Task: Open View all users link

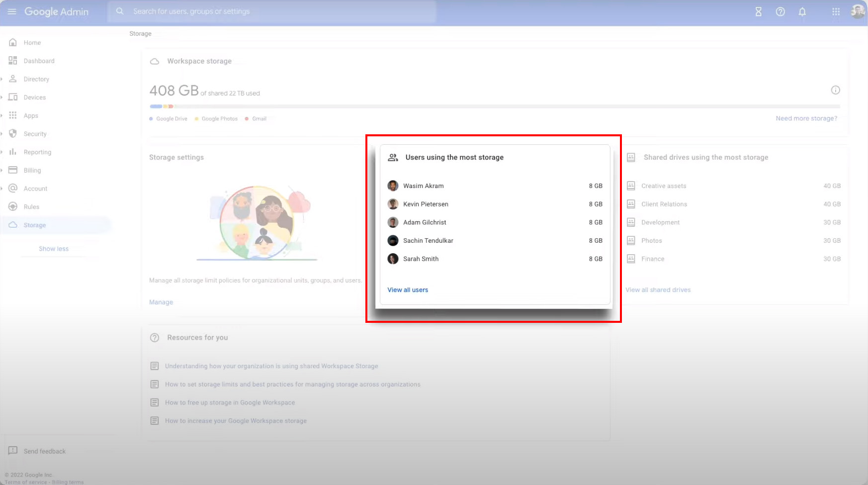Action: click(x=408, y=290)
